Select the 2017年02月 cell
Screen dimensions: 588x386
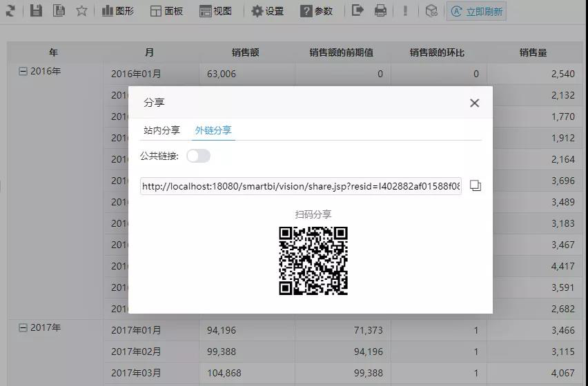click(x=152, y=352)
